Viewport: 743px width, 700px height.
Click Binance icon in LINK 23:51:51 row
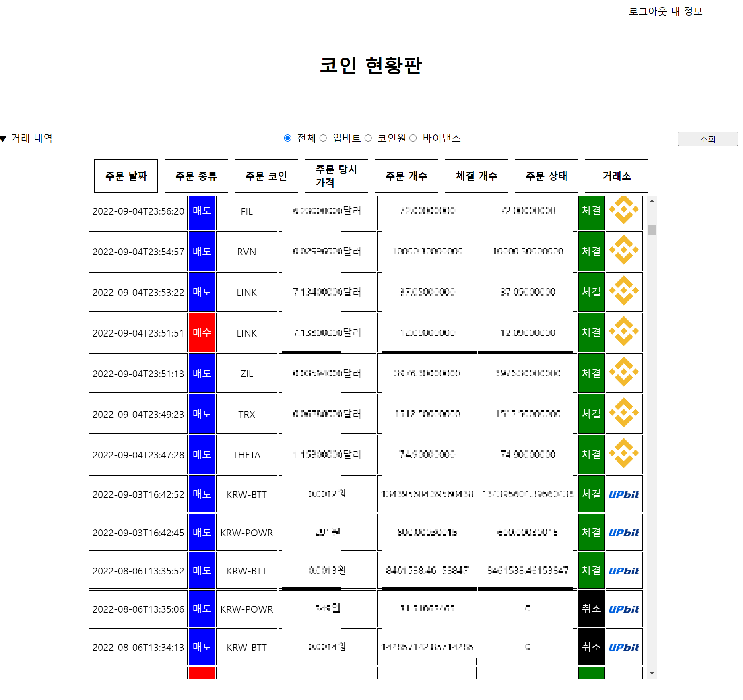point(623,331)
